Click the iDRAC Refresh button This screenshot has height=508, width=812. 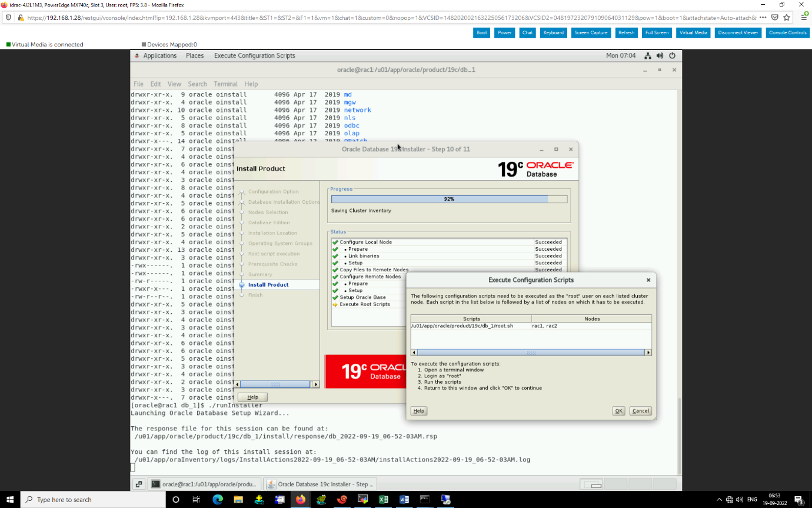coord(626,33)
